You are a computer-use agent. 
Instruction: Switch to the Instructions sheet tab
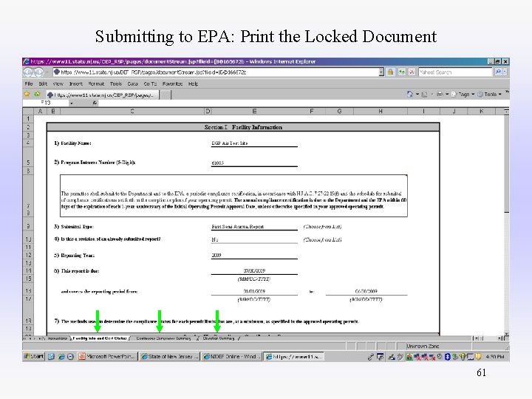[58, 338]
